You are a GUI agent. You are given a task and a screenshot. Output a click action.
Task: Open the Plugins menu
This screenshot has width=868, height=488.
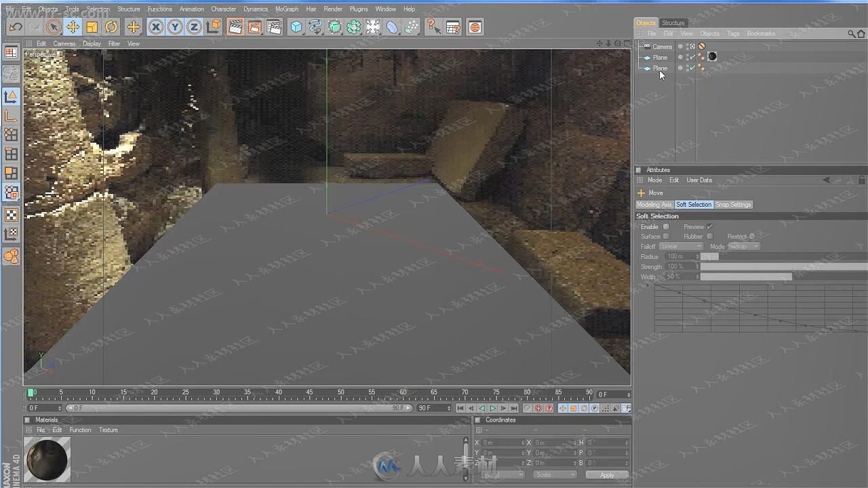(359, 9)
